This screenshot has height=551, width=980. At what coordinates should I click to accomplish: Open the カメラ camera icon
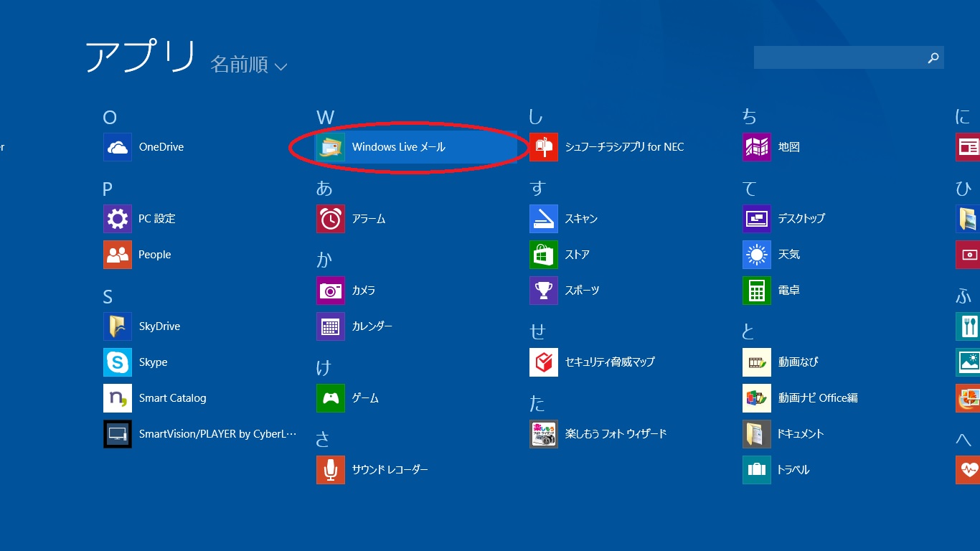coord(331,291)
